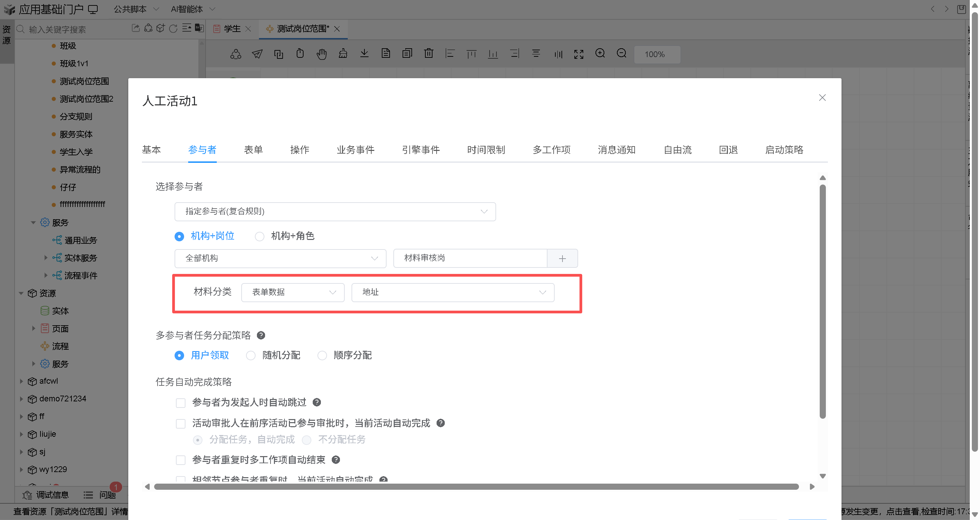The image size is (980, 520).
Task: Click the fullscreen fit-canvas icon
Action: point(578,54)
